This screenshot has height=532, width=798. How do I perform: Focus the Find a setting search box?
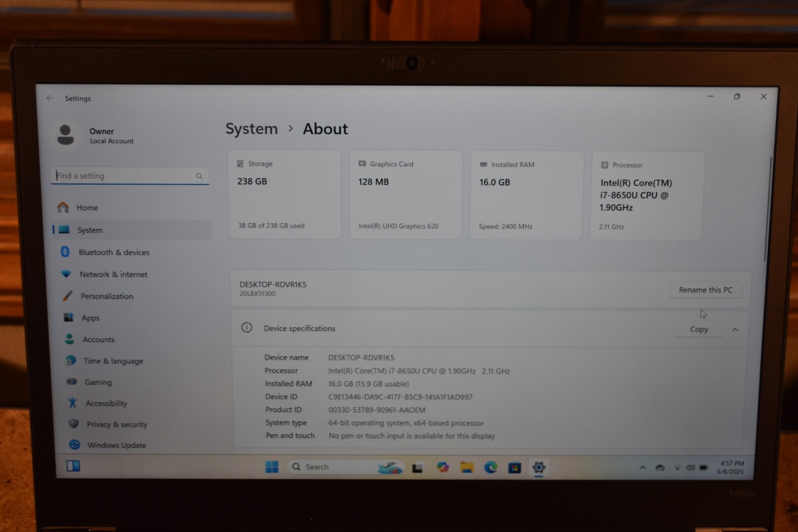point(130,176)
